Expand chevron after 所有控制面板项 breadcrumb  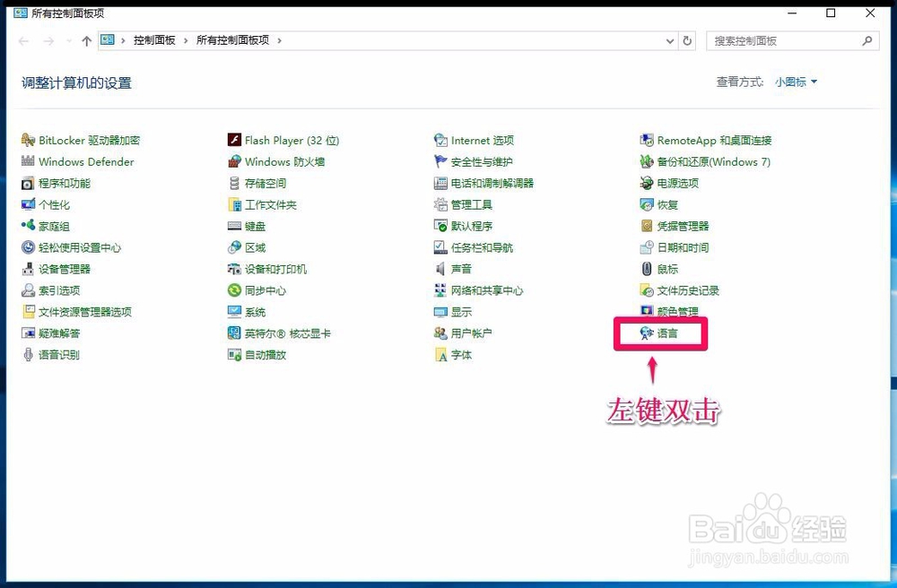point(279,40)
